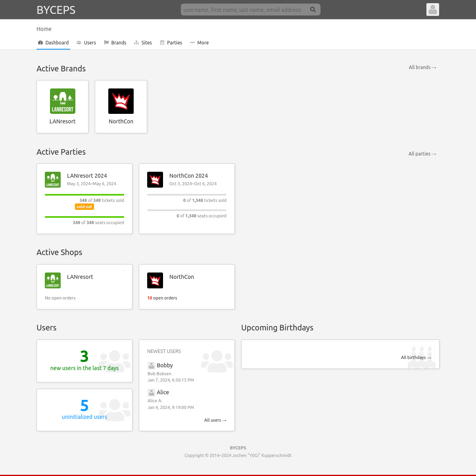Go to the Sites tab
The image size is (476, 476).
click(143, 43)
